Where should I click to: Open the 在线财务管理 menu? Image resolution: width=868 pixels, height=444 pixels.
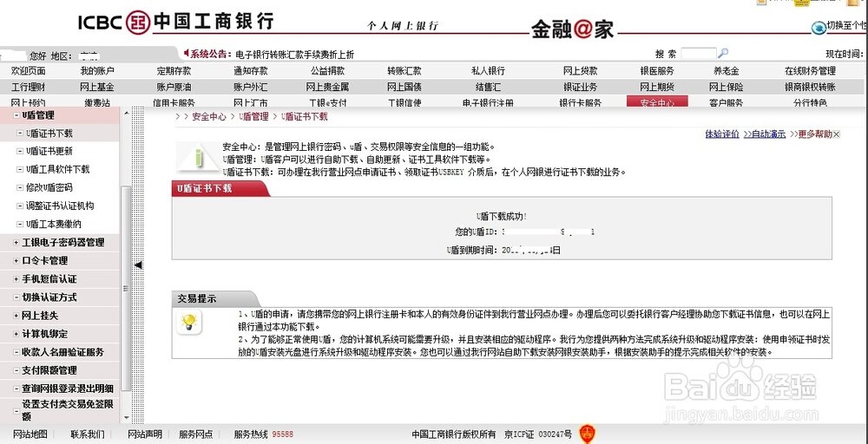click(810, 71)
